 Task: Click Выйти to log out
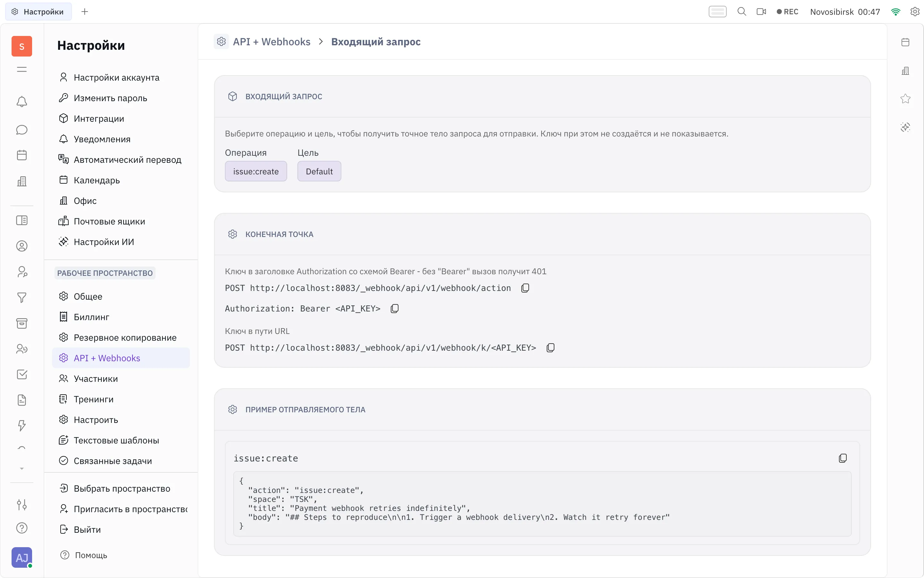click(x=121, y=530)
